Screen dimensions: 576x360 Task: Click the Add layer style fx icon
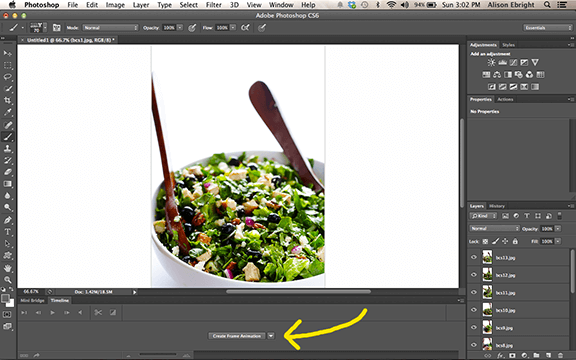[500, 356]
